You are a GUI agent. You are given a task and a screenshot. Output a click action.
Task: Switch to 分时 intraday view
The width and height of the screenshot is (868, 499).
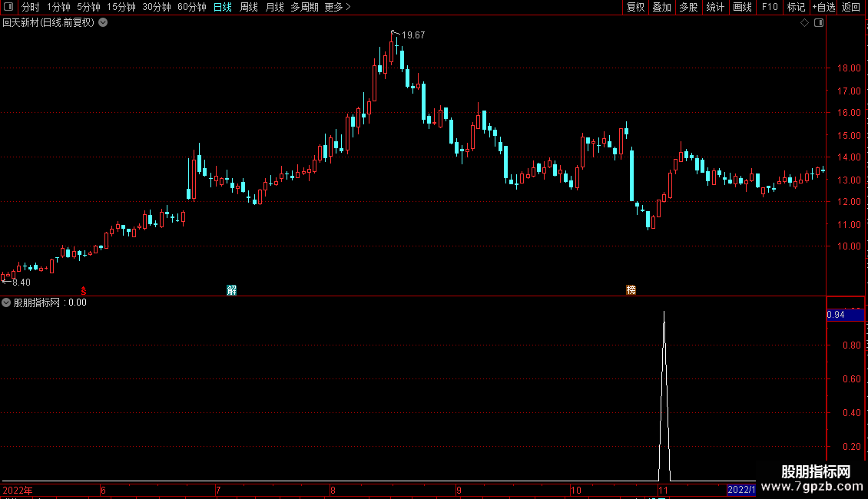click(x=30, y=7)
